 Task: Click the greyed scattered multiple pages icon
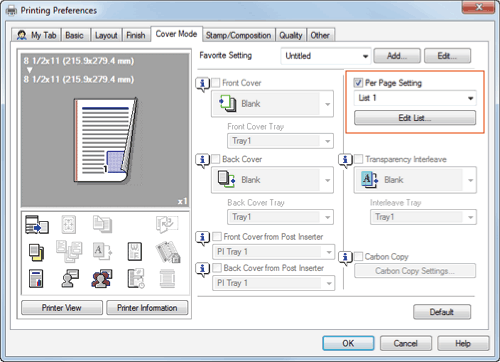point(69,252)
